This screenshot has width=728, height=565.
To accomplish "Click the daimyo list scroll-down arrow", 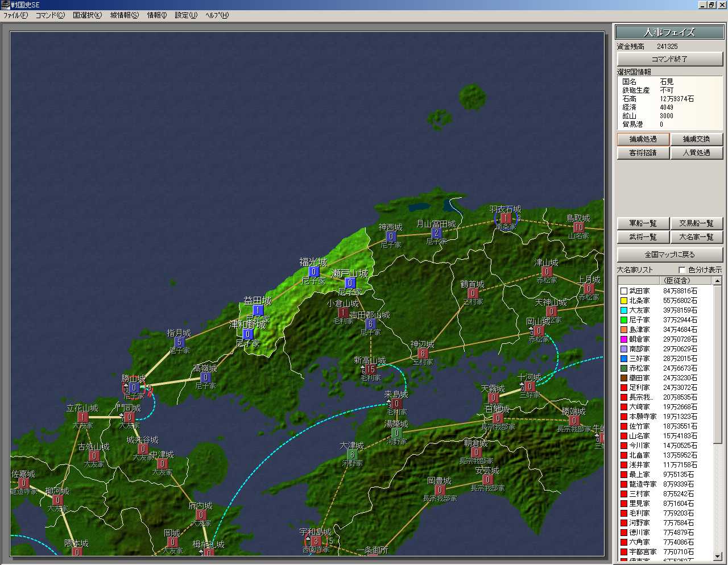I will point(718,555).
